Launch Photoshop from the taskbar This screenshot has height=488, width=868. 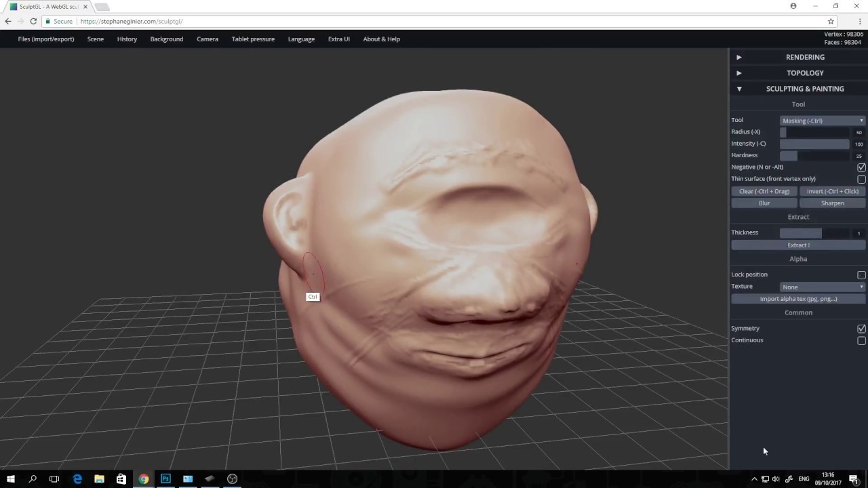[165, 479]
